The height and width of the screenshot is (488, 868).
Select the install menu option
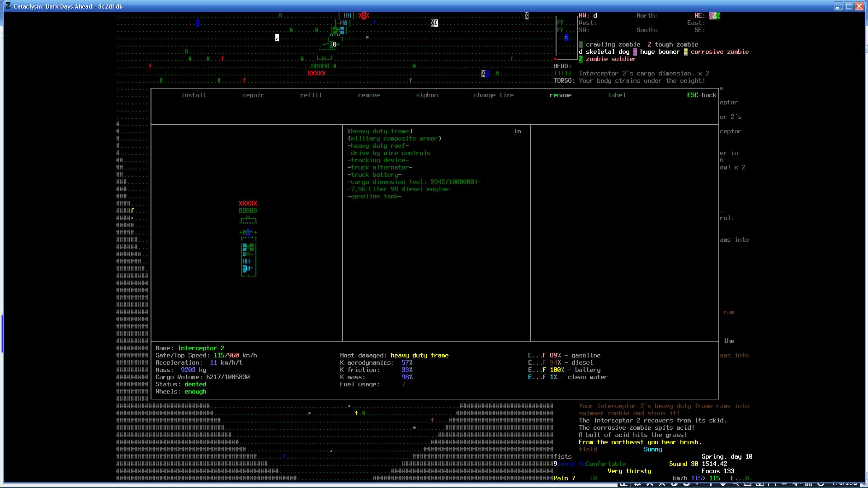pos(193,95)
